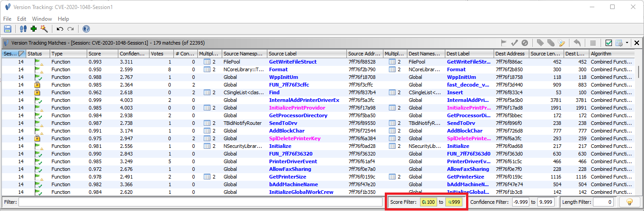Open the Edit menu
644x211 pixels.
point(22,19)
